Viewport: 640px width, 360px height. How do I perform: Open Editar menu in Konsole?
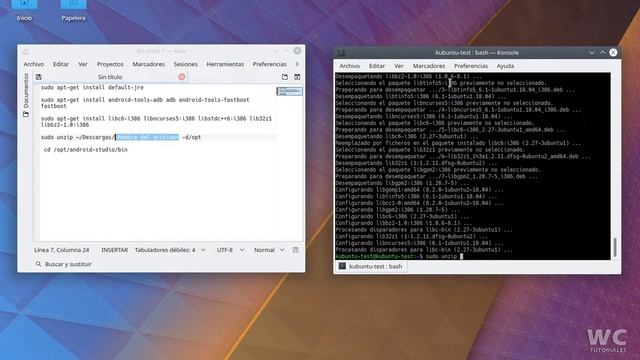pos(377,66)
